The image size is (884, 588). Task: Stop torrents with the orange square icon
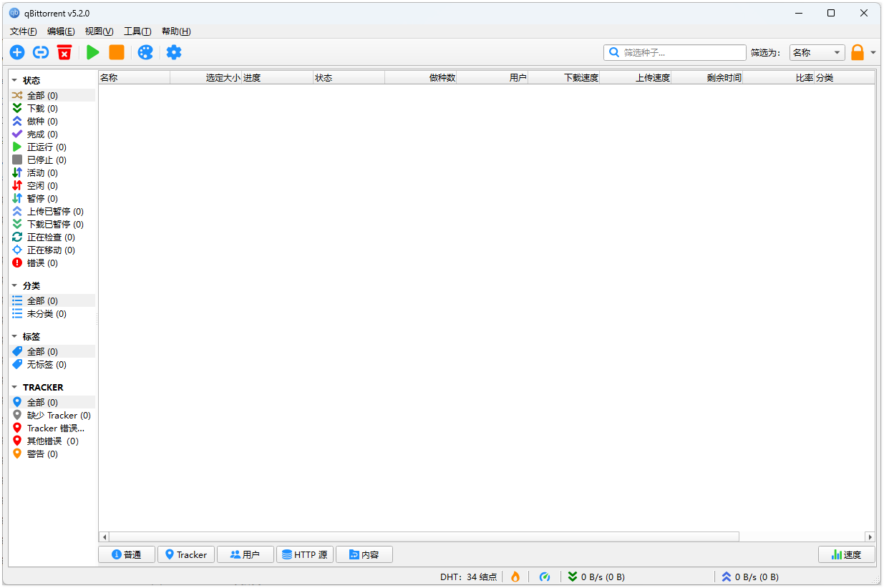[x=117, y=52]
